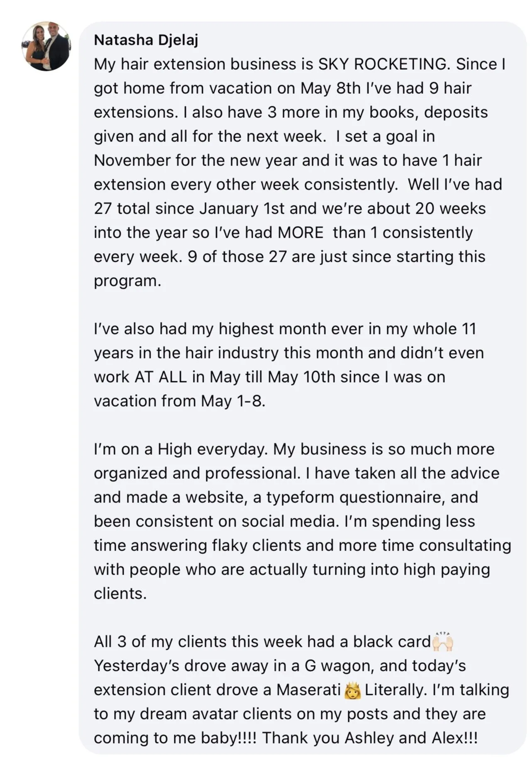Click the princess emoji after Maserati

[353, 690]
